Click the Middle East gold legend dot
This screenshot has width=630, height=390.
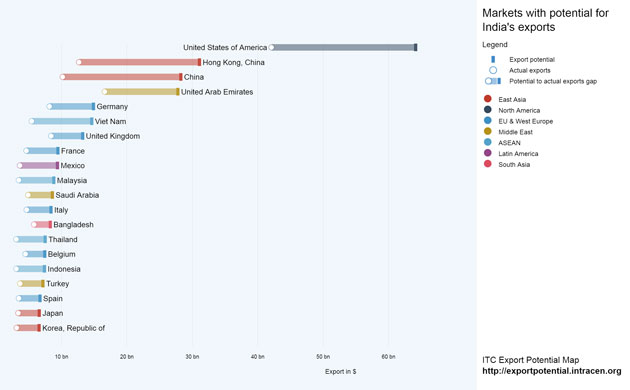coord(487,131)
